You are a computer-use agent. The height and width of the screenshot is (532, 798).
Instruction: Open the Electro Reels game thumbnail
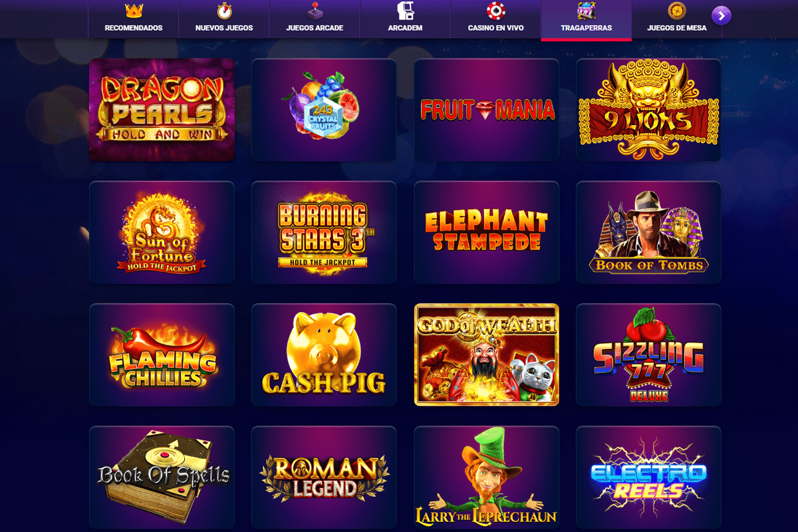coord(648,477)
